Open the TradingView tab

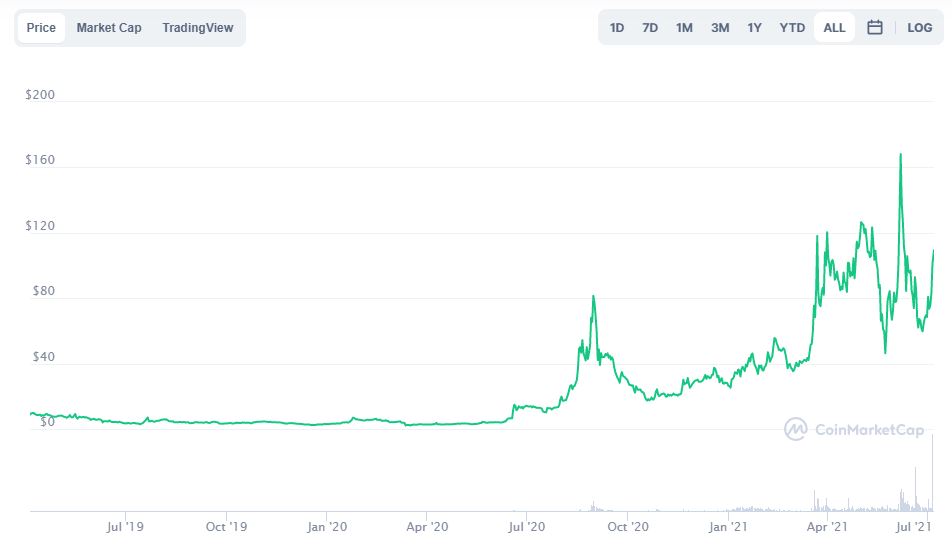point(198,28)
